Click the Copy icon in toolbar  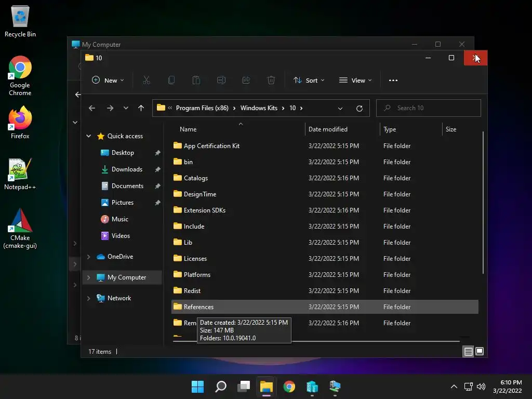(x=171, y=81)
